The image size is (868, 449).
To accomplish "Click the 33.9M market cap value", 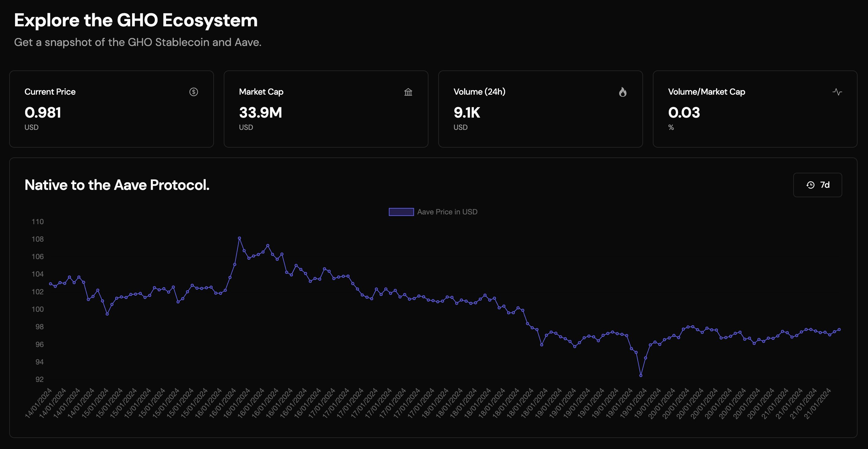I will (261, 112).
